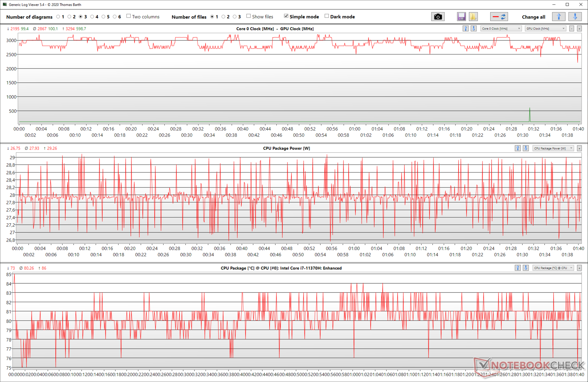Open the GPU Clock [MHz] dropdown
The width and height of the screenshot is (588, 382).
click(545, 29)
